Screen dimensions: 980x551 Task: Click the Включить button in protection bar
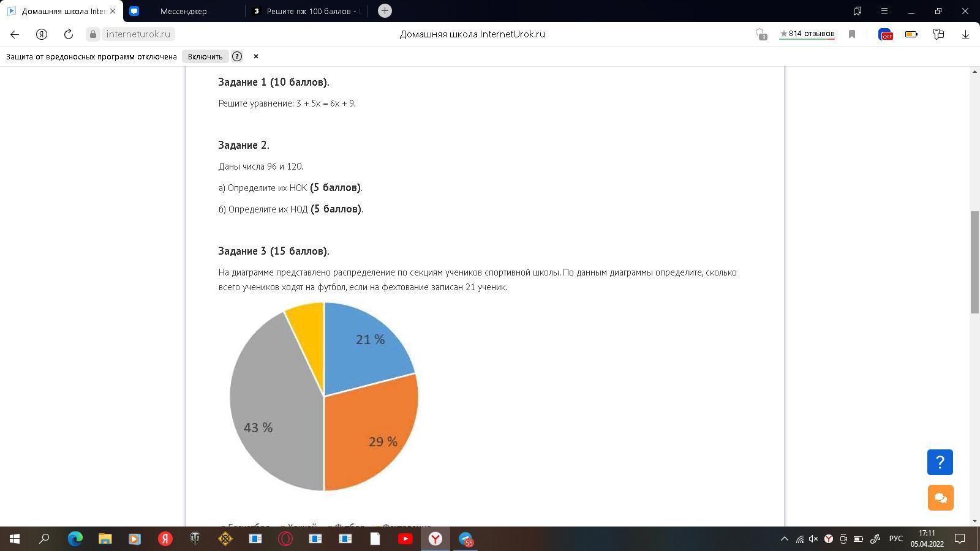coord(205,56)
